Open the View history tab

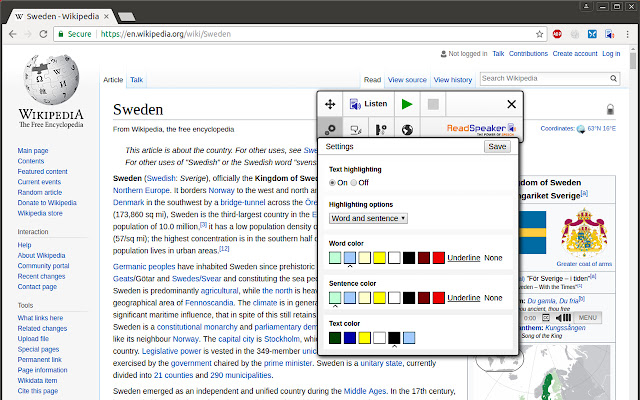(x=453, y=80)
